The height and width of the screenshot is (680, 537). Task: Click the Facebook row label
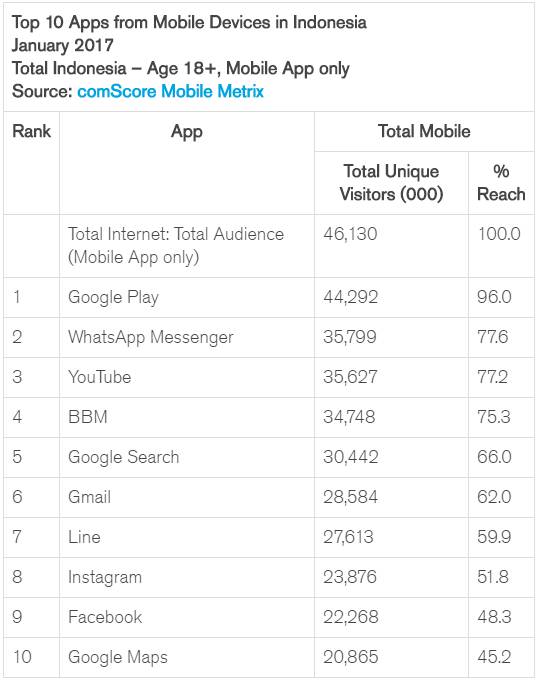click(x=105, y=617)
